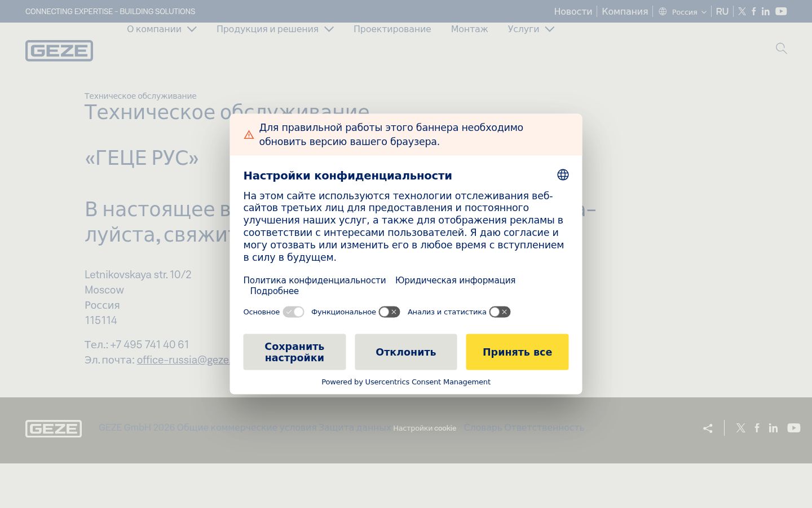
Task: Open the YouTube icon in top bar
Action: click(781, 11)
